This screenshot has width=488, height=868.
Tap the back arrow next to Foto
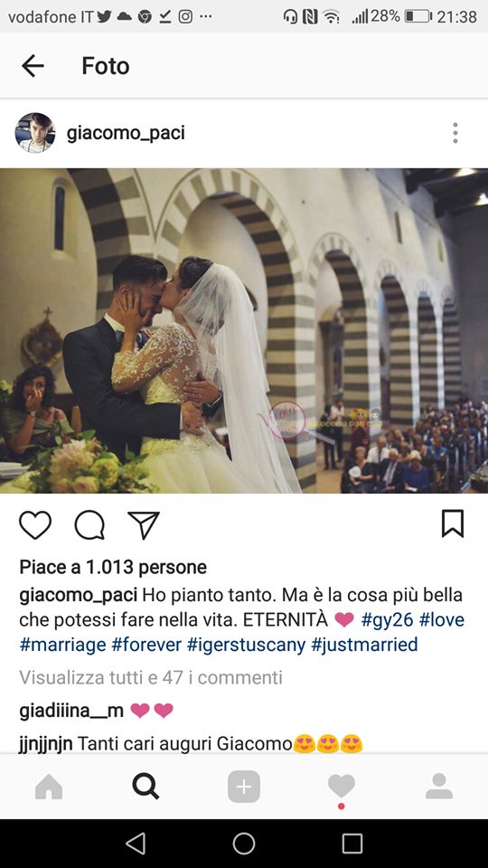tap(33, 66)
